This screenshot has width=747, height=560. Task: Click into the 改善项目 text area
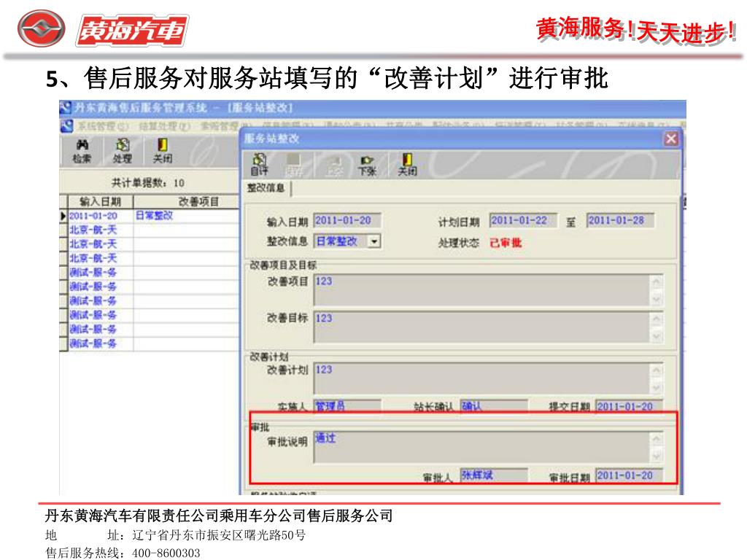tap(481, 290)
